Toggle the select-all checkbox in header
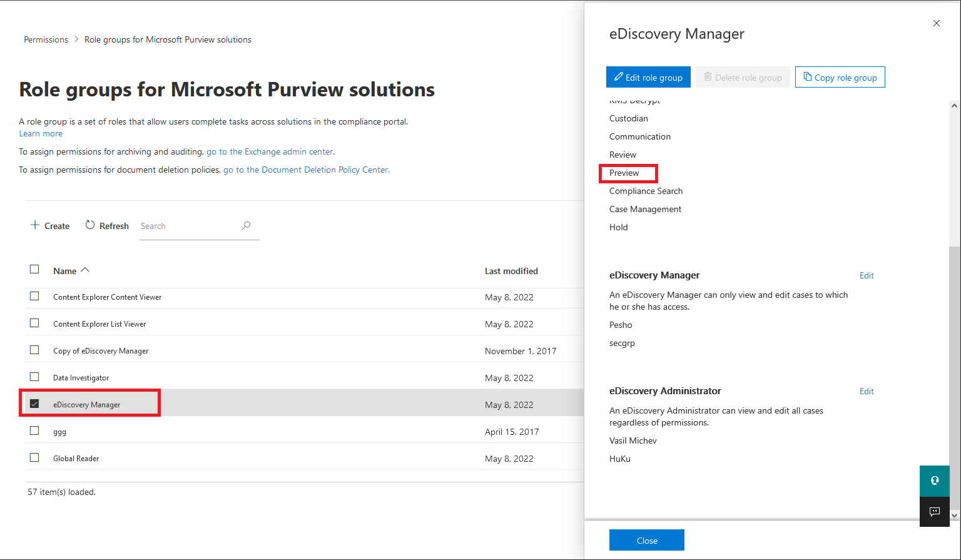Screen dimensions: 961x560 click(34, 269)
